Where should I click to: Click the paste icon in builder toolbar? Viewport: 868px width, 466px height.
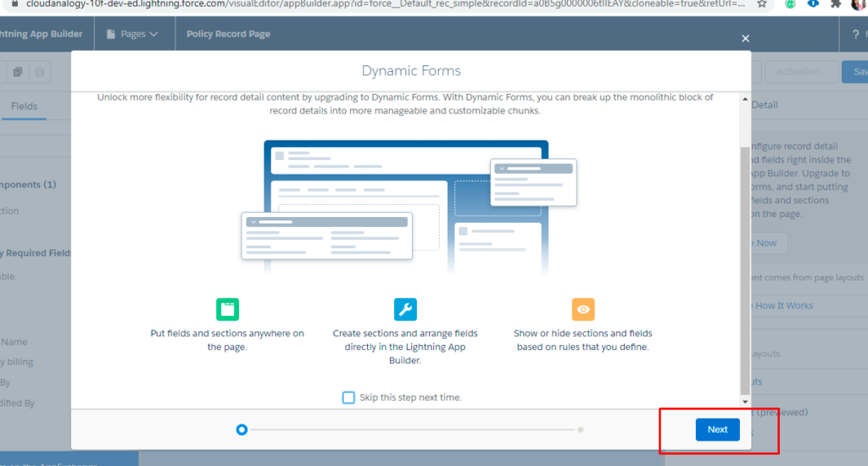(40, 72)
